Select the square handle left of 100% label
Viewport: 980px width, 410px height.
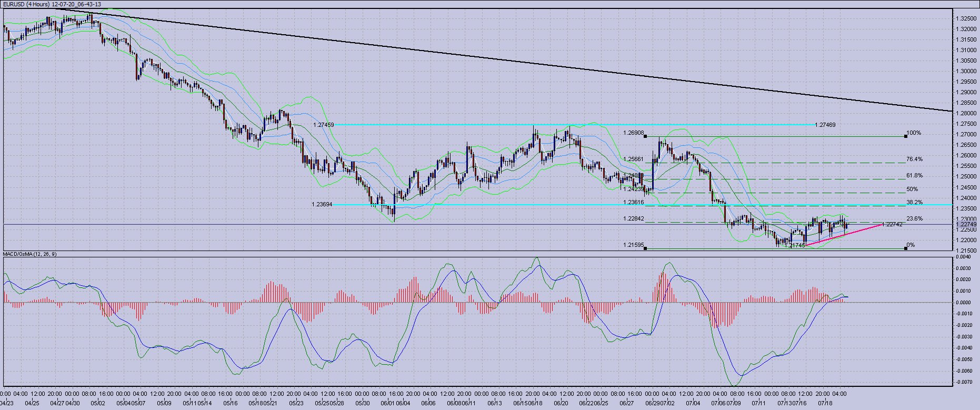pyautogui.click(x=905, y=136)
